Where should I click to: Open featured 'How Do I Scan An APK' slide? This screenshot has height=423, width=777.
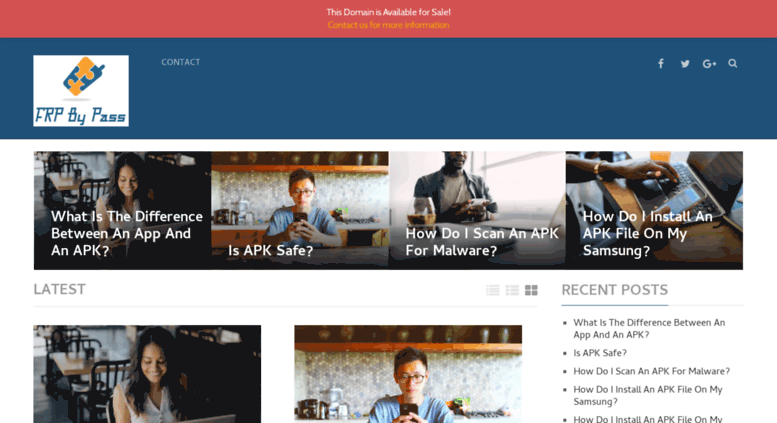click(x=477, y=211)
